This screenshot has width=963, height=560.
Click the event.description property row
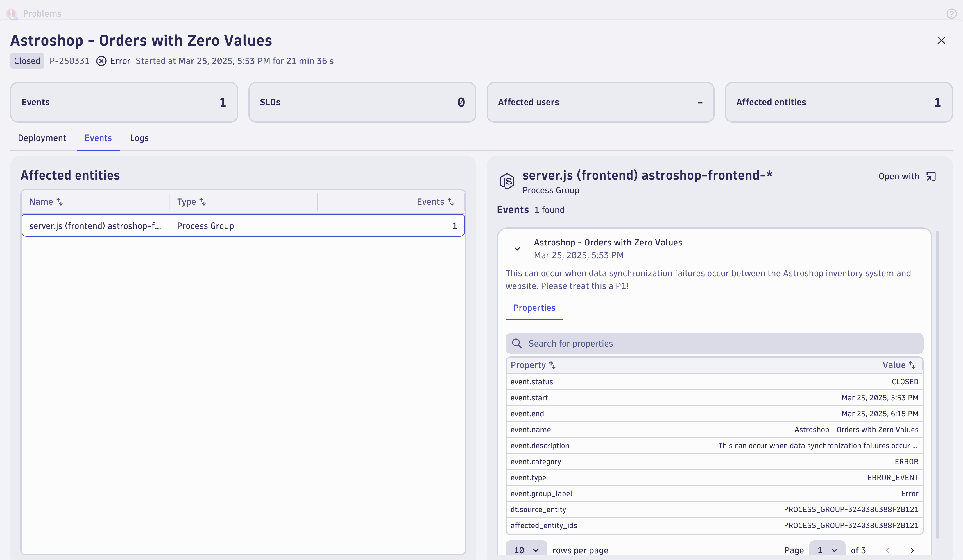715,446
